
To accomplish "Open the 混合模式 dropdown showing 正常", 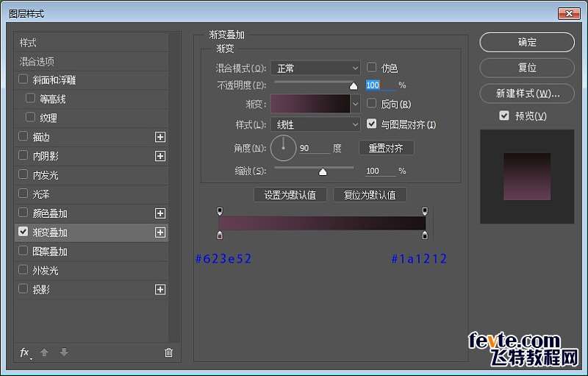I will point(315,68).
